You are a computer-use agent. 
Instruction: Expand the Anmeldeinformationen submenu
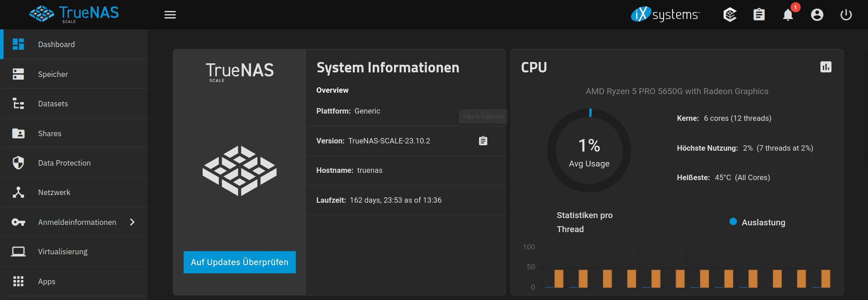132,222
